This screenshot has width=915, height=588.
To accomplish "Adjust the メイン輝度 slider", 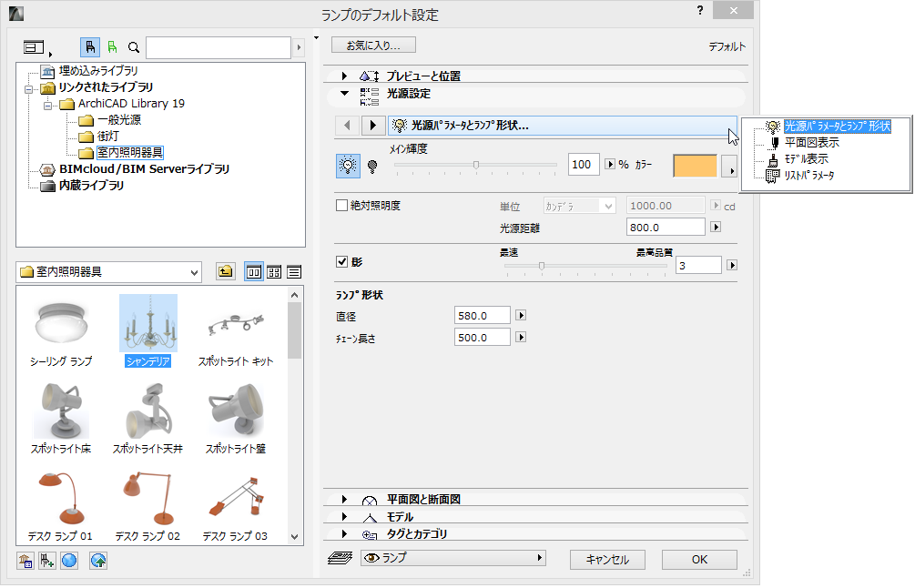I will [476, 165].
